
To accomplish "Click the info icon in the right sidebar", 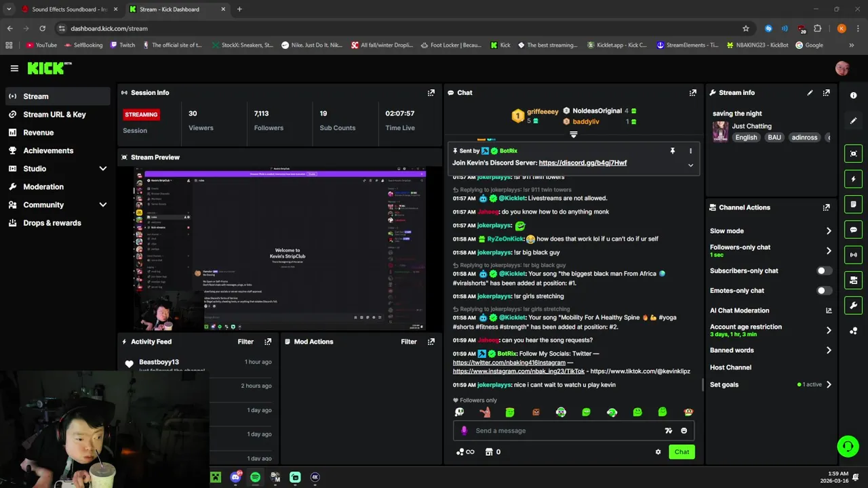I will pyautogui.click(x=854, y=96).
